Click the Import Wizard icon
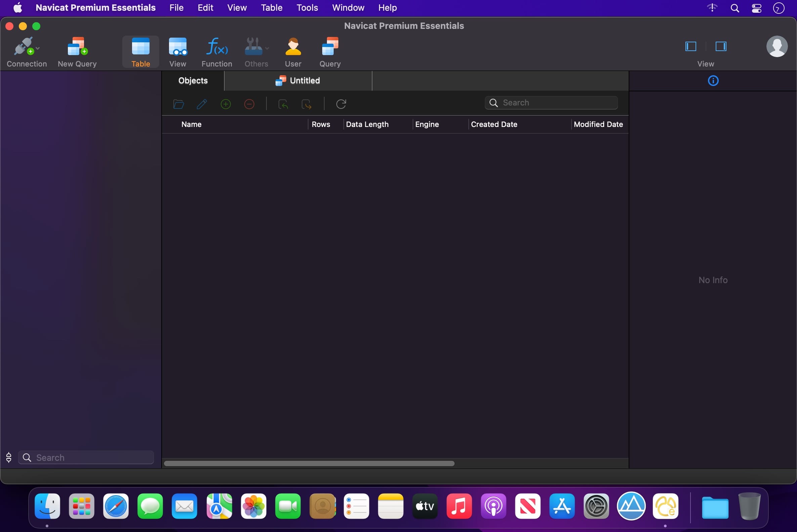The image size is (797, 532). click(283, 104)
